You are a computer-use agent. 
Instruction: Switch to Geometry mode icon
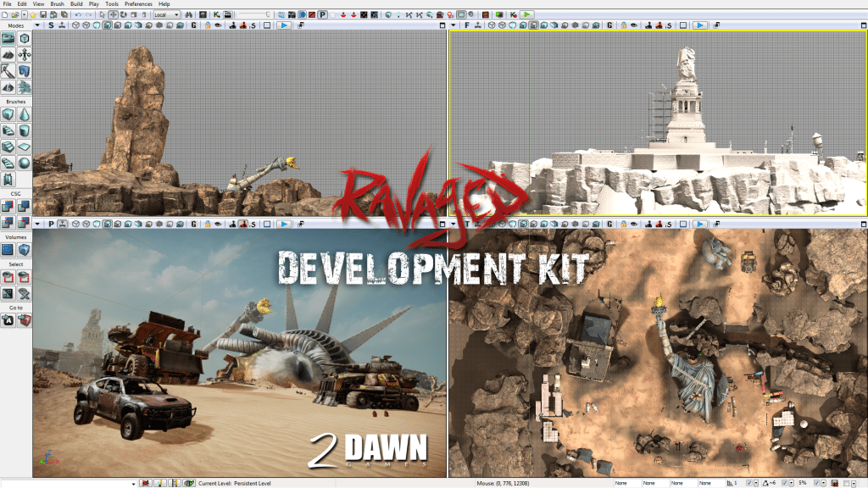pyautogui.click(x=25, y=38)
